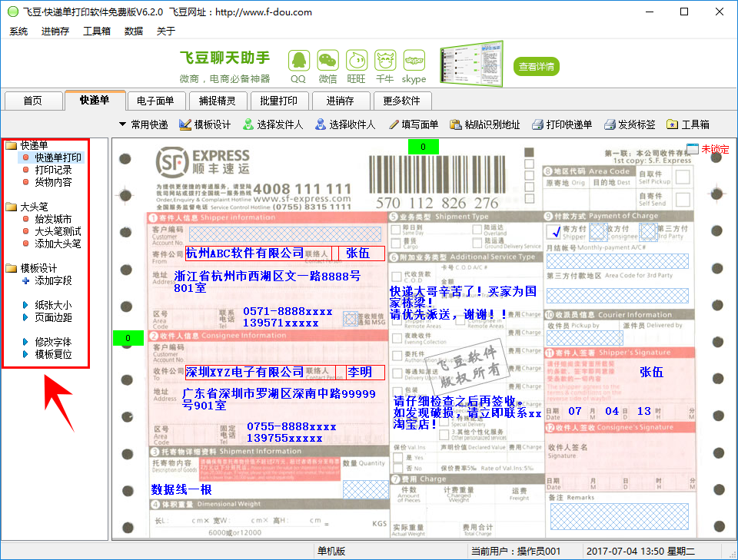Click the green 查看详情 button
The width and height of the screenshot is (738, 560).
[x=536, y=66]
